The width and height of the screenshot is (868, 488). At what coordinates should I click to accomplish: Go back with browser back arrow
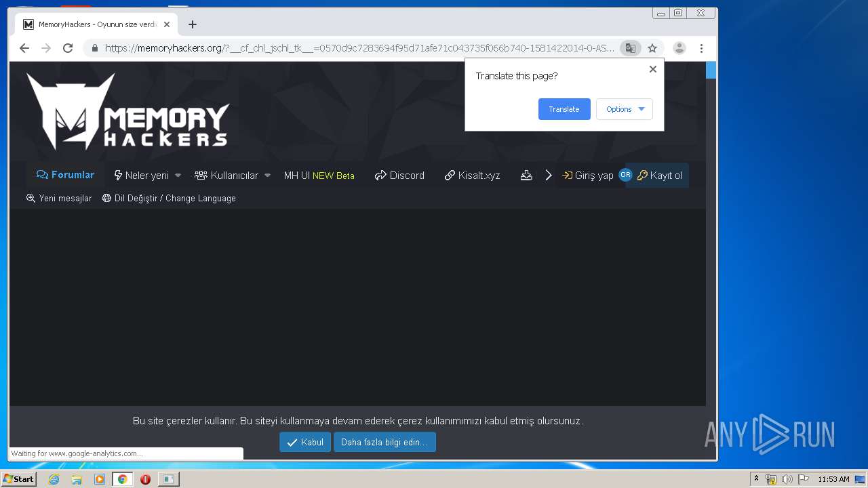(24, 48)
